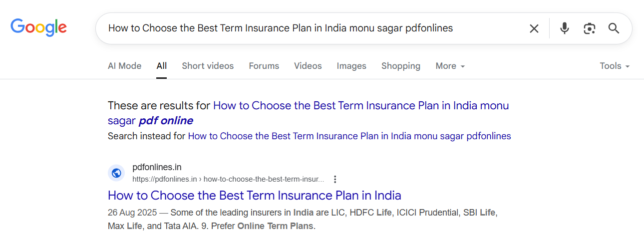Search instead for original pdfonlines query
The width and height of the screenshot is (644, 239).
349,136
